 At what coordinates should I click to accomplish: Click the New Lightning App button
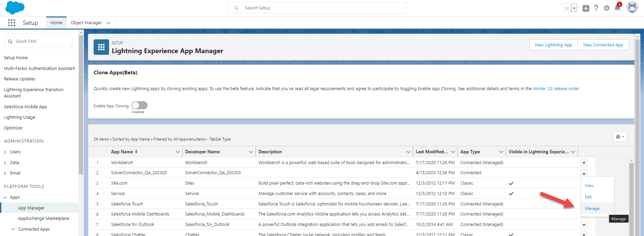[x=553, y=45]
